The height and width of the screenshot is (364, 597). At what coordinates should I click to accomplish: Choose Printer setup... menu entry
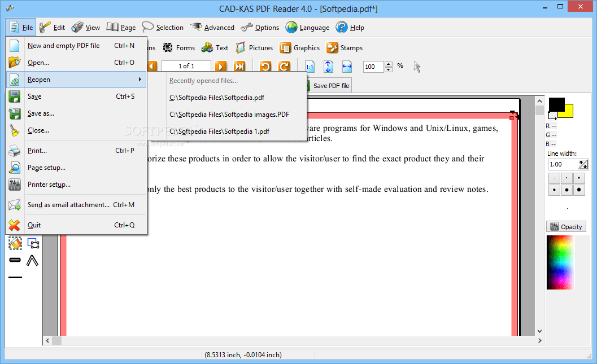point(76,185)
